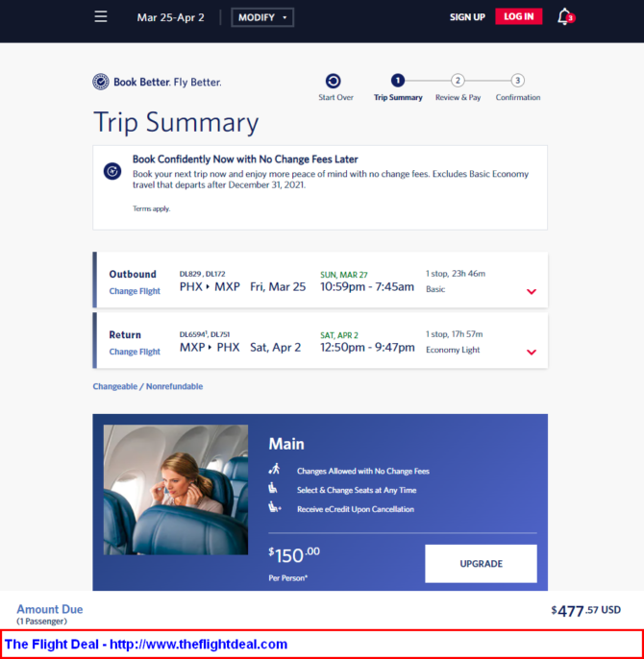Click the seat selection icon under Main
Screen dimensions: 644x659
click(273, 488)
